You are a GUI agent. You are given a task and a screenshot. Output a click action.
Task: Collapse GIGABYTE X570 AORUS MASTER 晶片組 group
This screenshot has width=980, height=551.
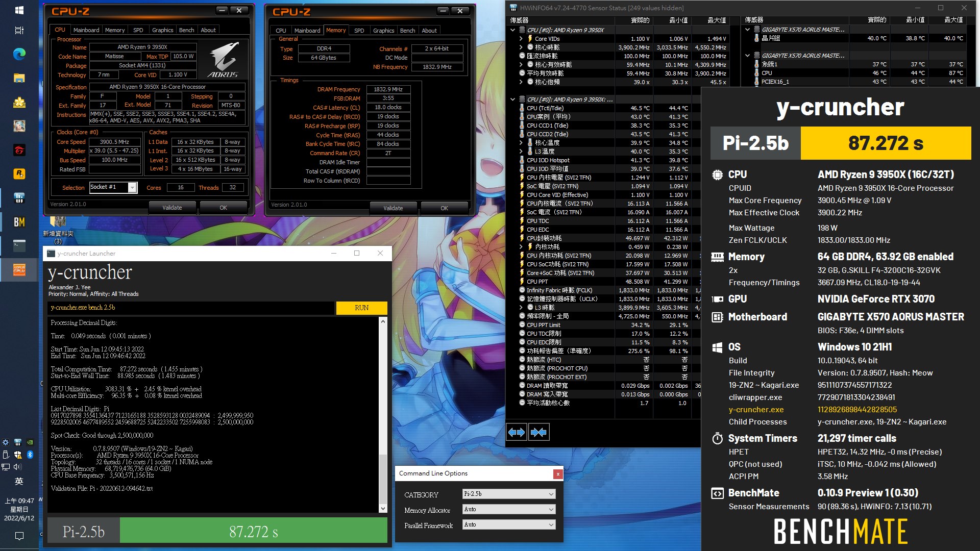747,30
